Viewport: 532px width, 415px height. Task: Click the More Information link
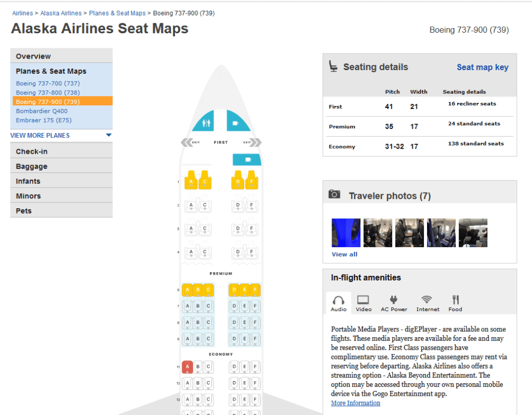pos(355,403)
